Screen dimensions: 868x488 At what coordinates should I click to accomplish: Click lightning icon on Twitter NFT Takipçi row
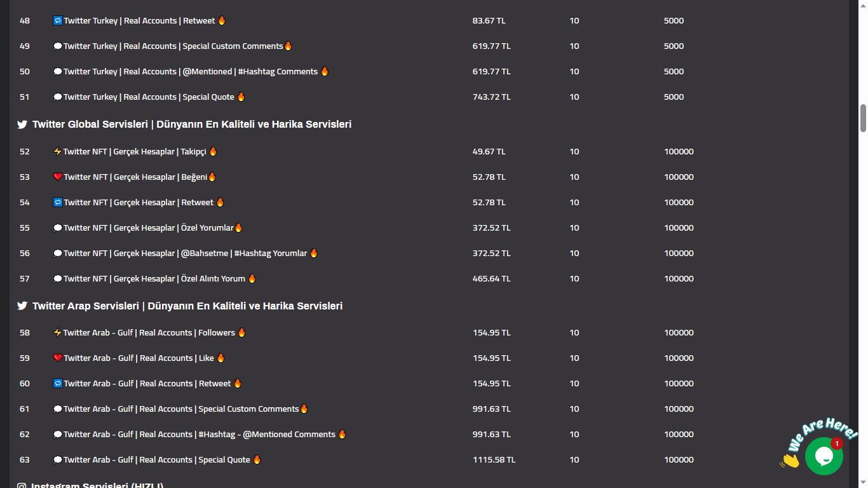click(x=57, y=152)
